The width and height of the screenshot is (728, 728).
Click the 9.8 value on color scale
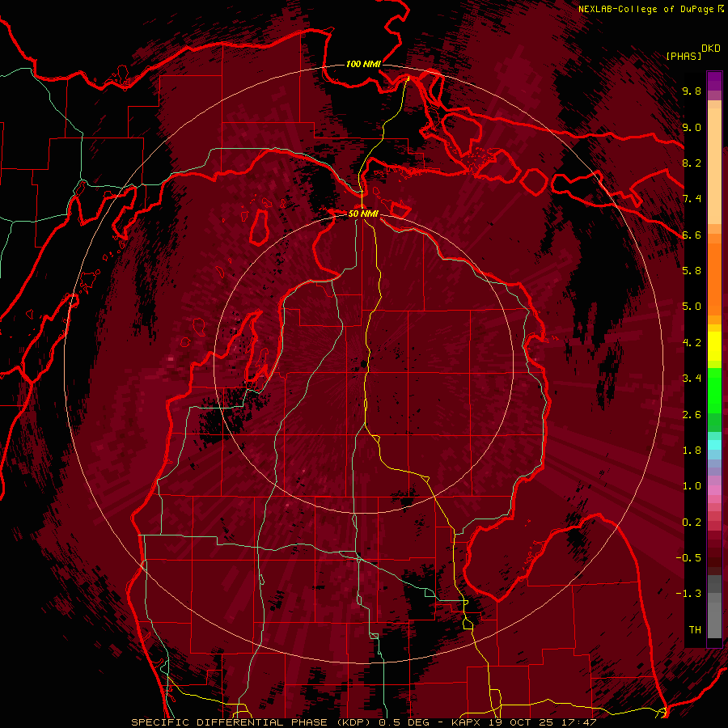click(692, 91)
